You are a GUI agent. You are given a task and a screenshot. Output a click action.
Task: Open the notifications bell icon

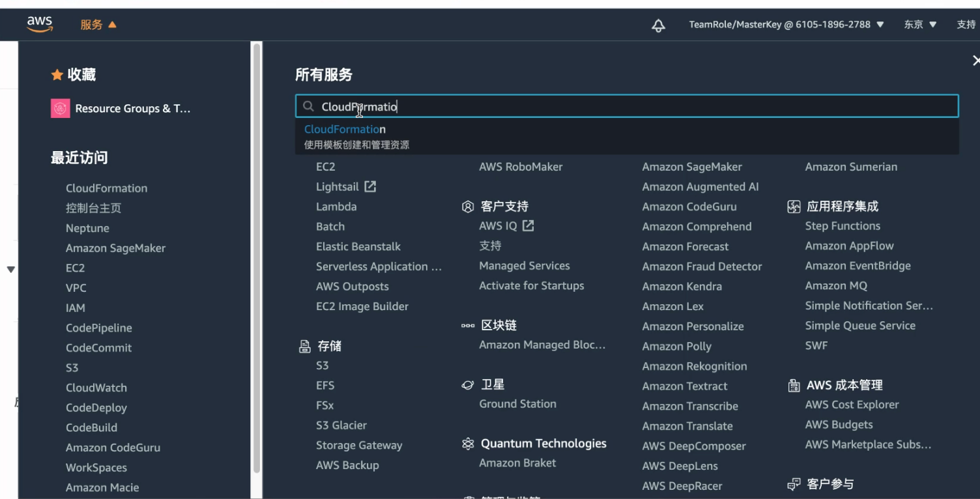tap(659, 25)
